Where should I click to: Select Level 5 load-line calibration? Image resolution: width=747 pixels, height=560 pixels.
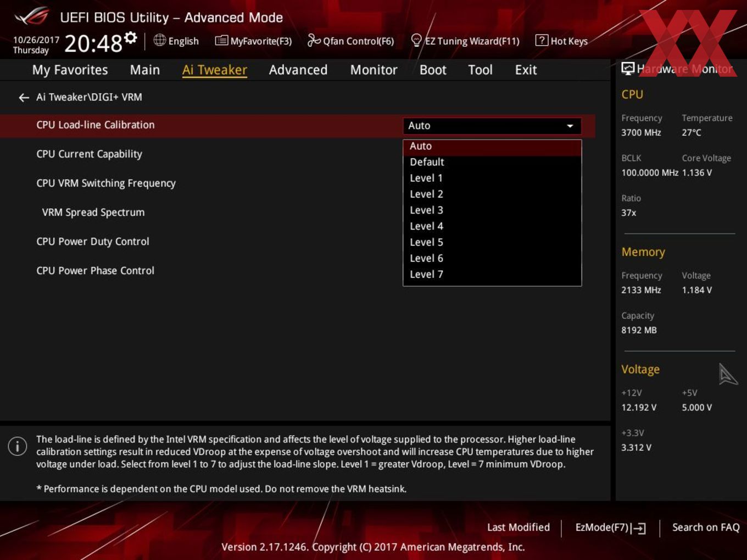[x=492, y=242]
